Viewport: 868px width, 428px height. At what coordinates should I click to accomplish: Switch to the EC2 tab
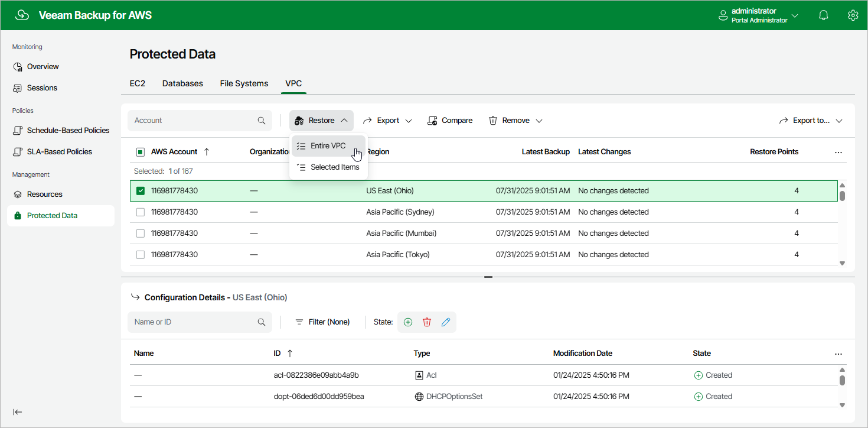(138, 83)
